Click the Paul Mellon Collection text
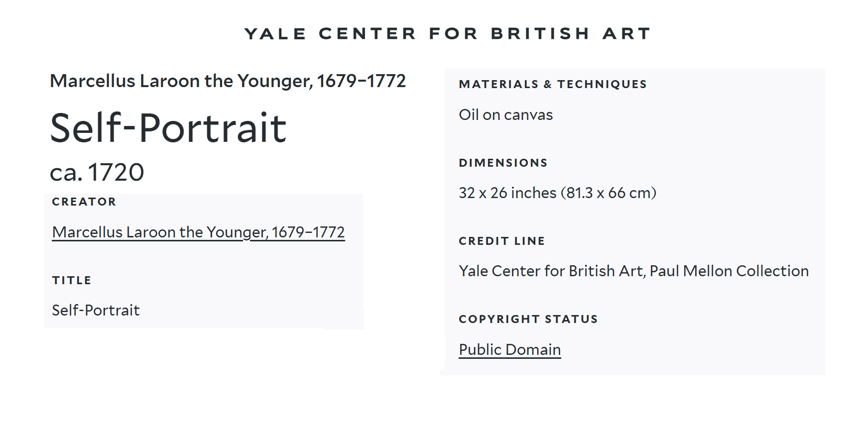The width and height of the screenshot is (868, 430). [729, 271]
